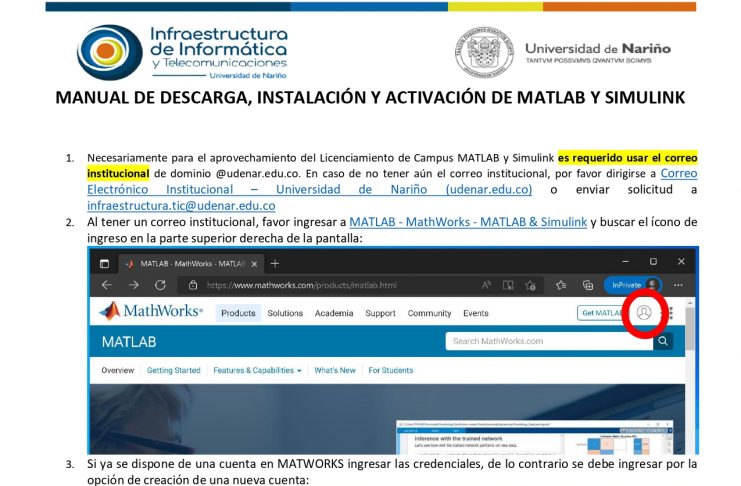The image size is (741, 486).
Task: Click the blue MATLAB page heading
Action: 129,342
